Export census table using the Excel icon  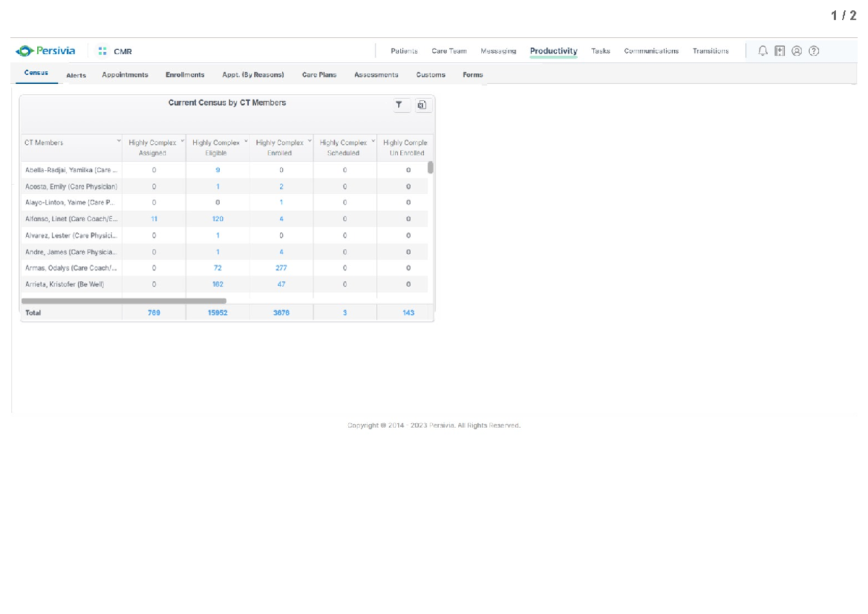pyautogui.click(x=422, y=104)
